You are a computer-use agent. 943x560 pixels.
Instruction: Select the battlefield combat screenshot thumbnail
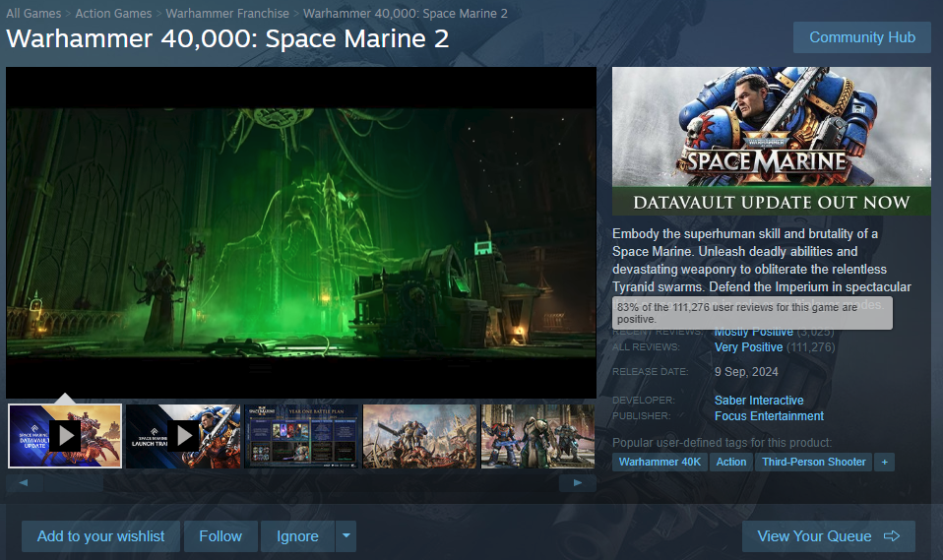(x=419, y=436)
